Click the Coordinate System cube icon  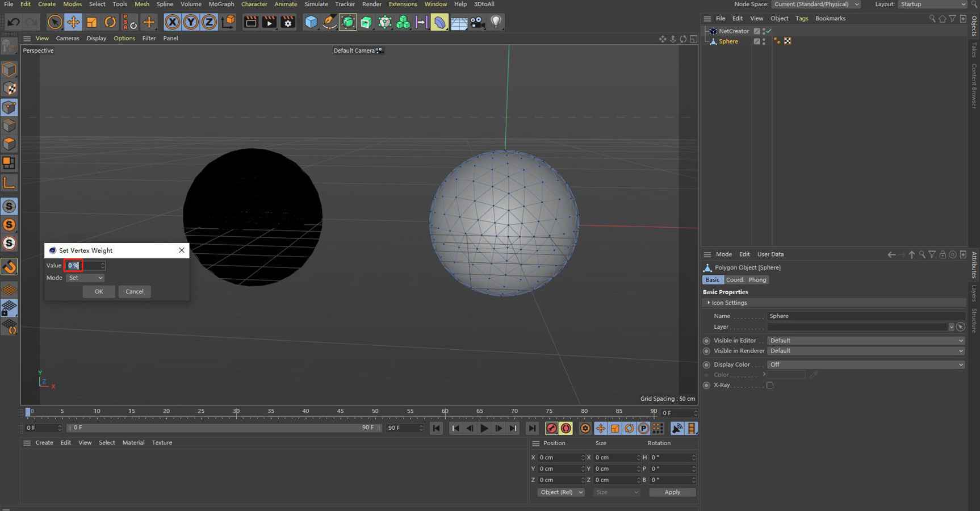tap(228, 22)
